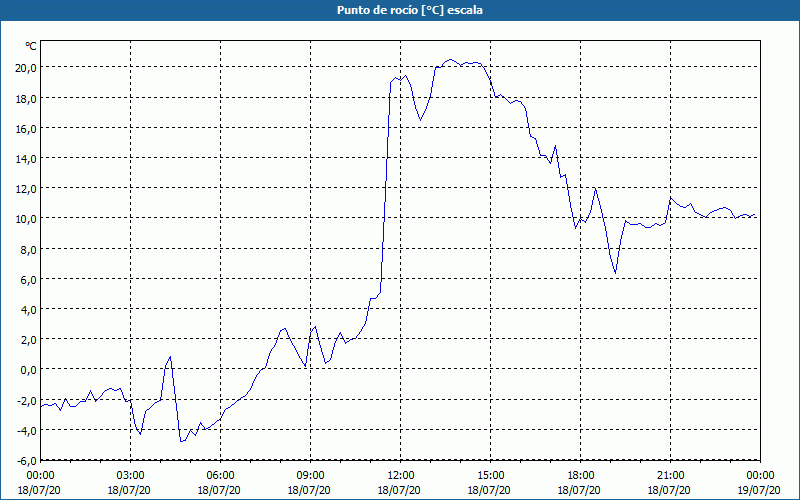Select the -2,0 y-axis label

point(26,401)
